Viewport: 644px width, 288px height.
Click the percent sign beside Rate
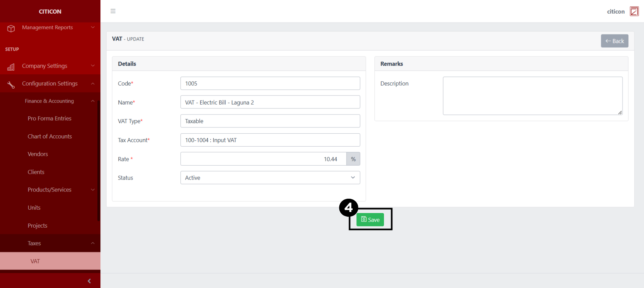coord(353,159)
